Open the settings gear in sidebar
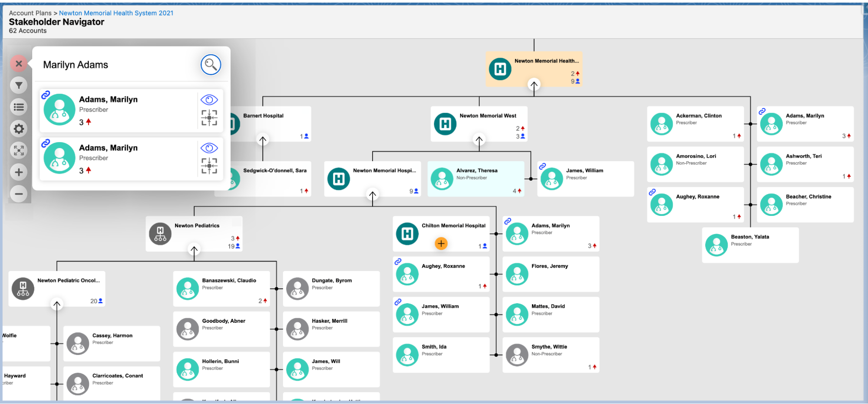This screenshot has width=868, height=404. (19, 129)
